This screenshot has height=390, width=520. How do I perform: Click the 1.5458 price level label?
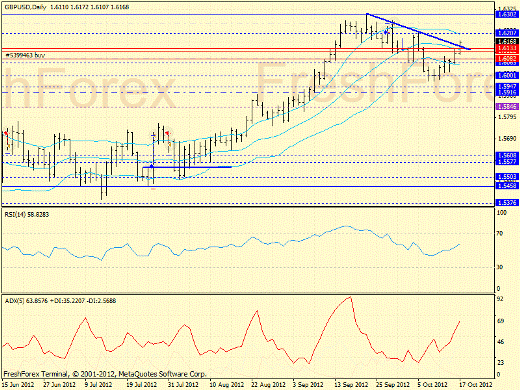point(507,185)
